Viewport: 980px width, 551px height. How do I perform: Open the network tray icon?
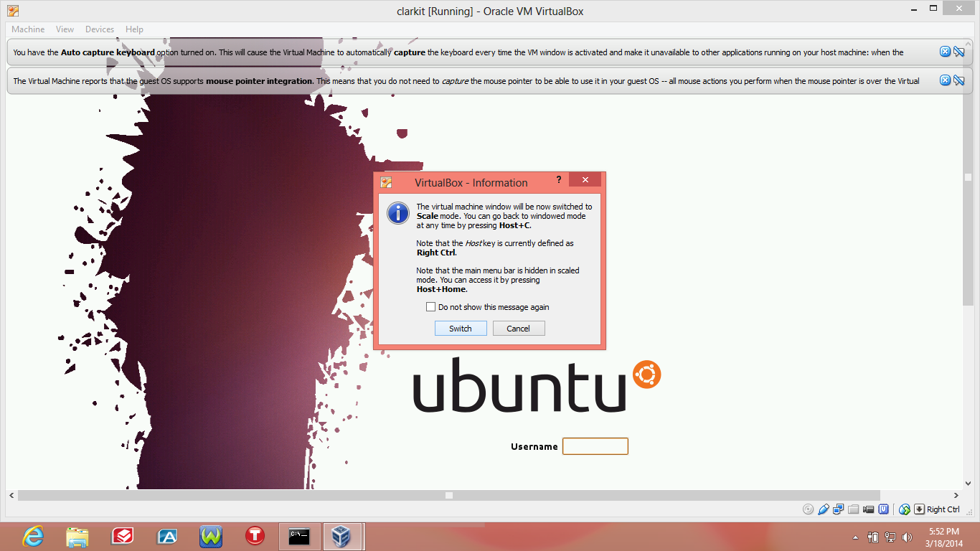click(x=890, y=537)
